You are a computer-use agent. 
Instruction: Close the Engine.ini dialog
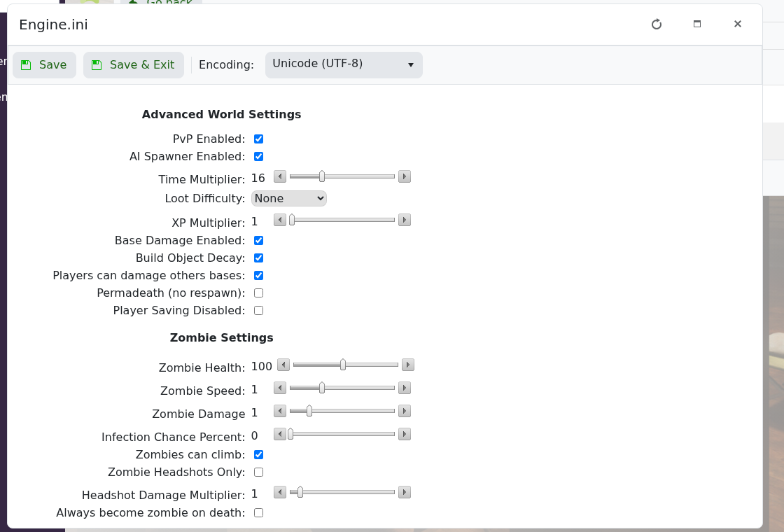click(738, 24)
